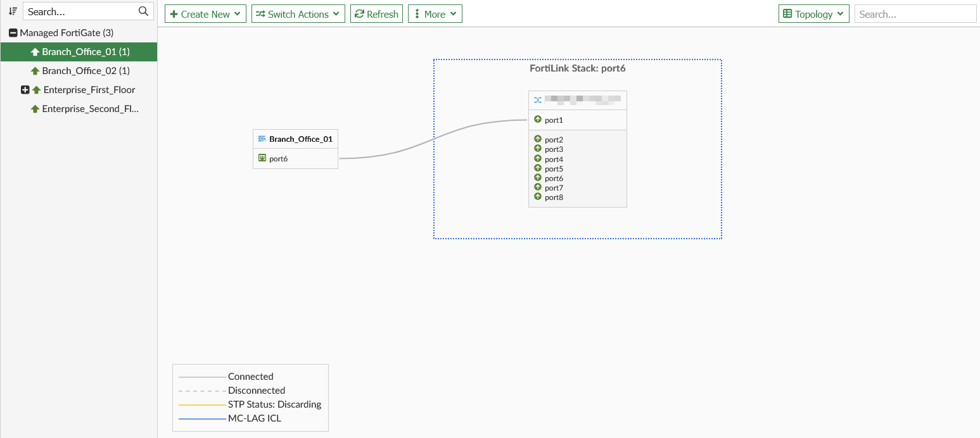Select port3 label on the FortiSwitch
Screen dimensions: 980x438
coord(554,149)
